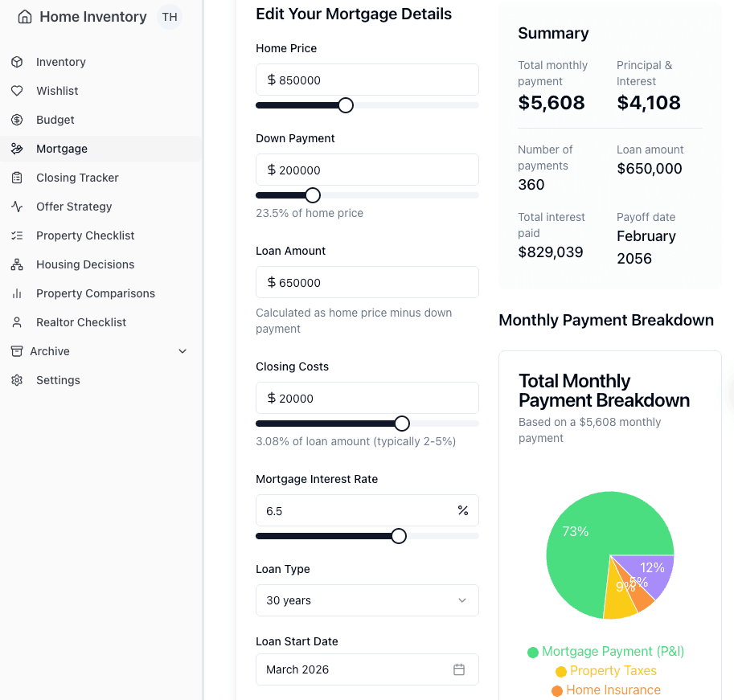Open the Loan Type dropdown
The height and width of the screenshot is (700, 734).
point(367,600)
